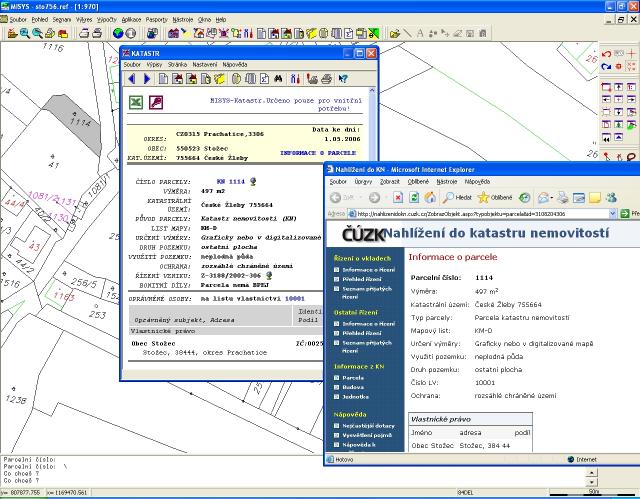The width and height of the screenshot is (640, 499).
Task: Click the blue back arrow in KATASTR toolbar
Action: (x=131, y=79)
